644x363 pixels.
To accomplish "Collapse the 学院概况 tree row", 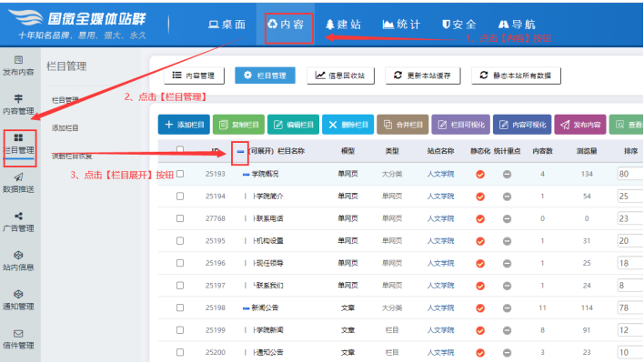I will pyautogui.click(x=246, y=175).
